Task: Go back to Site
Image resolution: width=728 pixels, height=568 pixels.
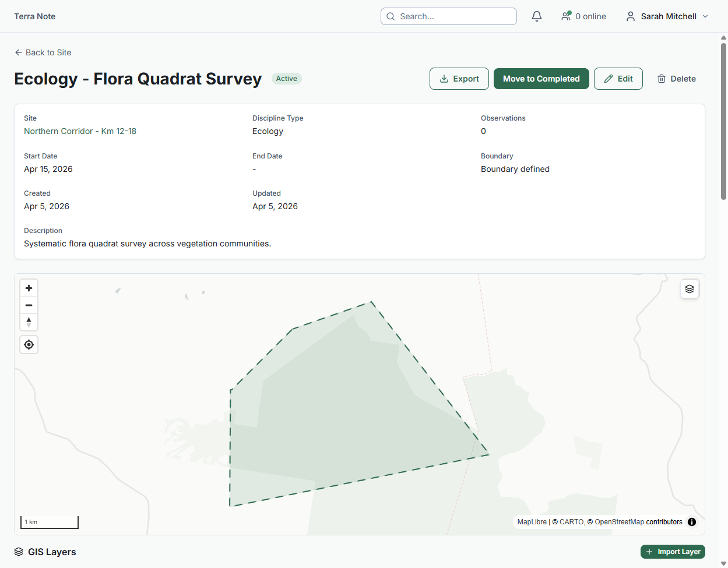Action: click(x=43, y=52)
